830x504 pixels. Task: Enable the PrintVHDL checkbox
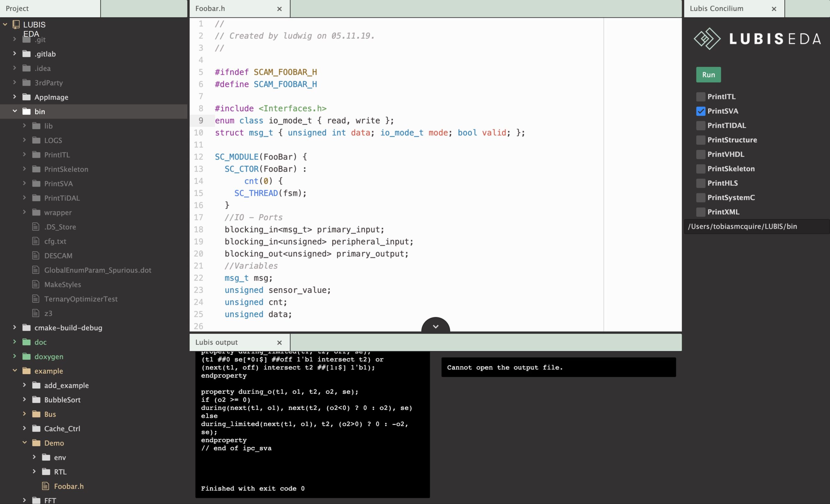coord(700,154)
